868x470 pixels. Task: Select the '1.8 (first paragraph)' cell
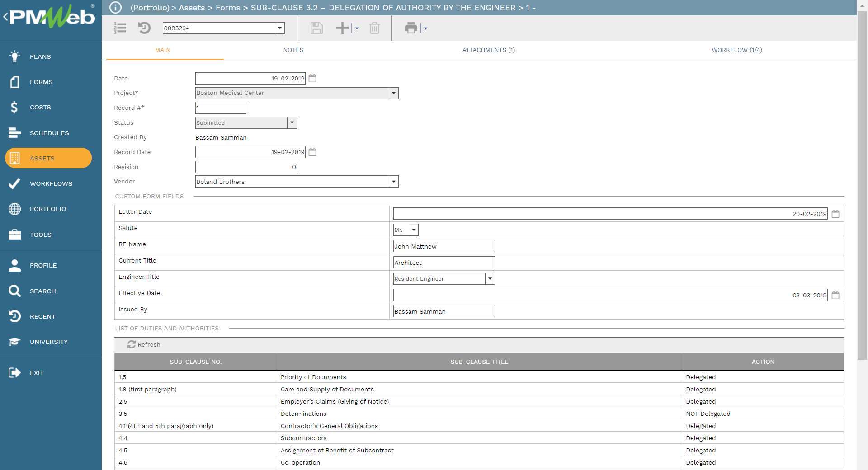click(x=195, y=389)
